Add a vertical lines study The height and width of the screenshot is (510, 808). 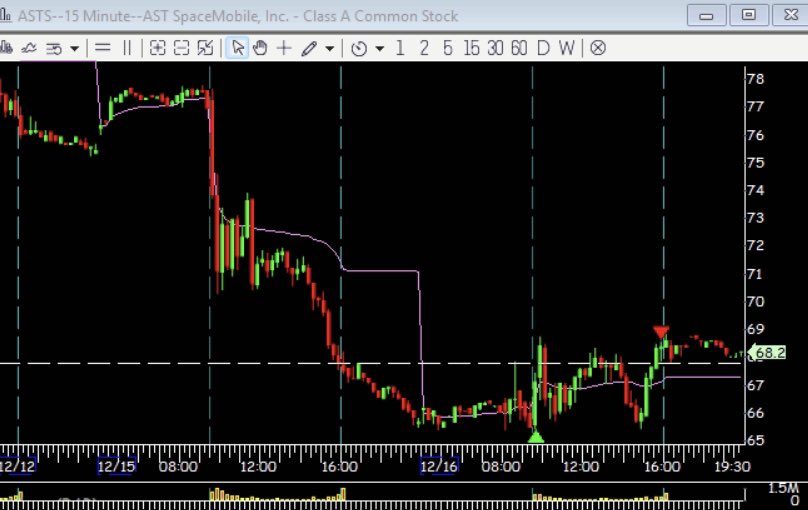pyautogui.click(x=127, y=48)
